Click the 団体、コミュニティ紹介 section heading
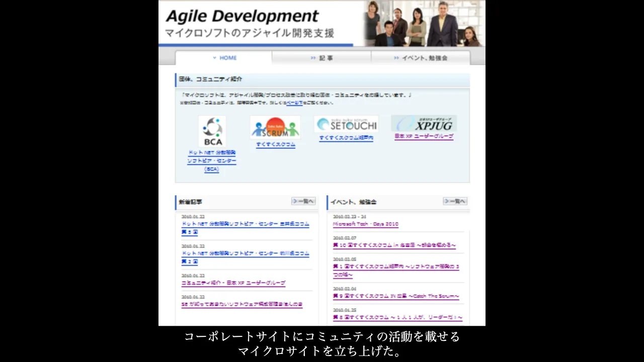This screenshot has width=644, height=362. [x=211, y=79]
